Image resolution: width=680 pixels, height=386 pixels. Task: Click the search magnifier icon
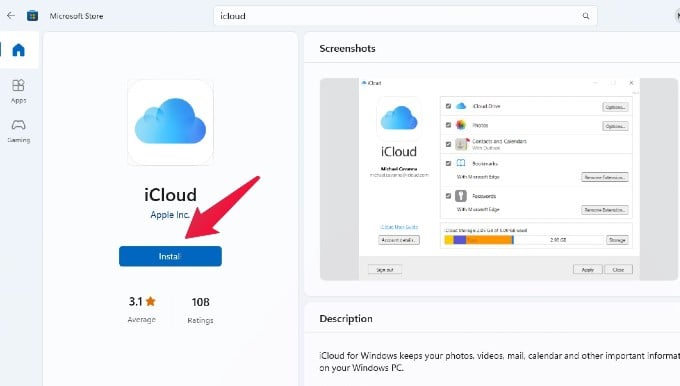[x=586, y=16]
